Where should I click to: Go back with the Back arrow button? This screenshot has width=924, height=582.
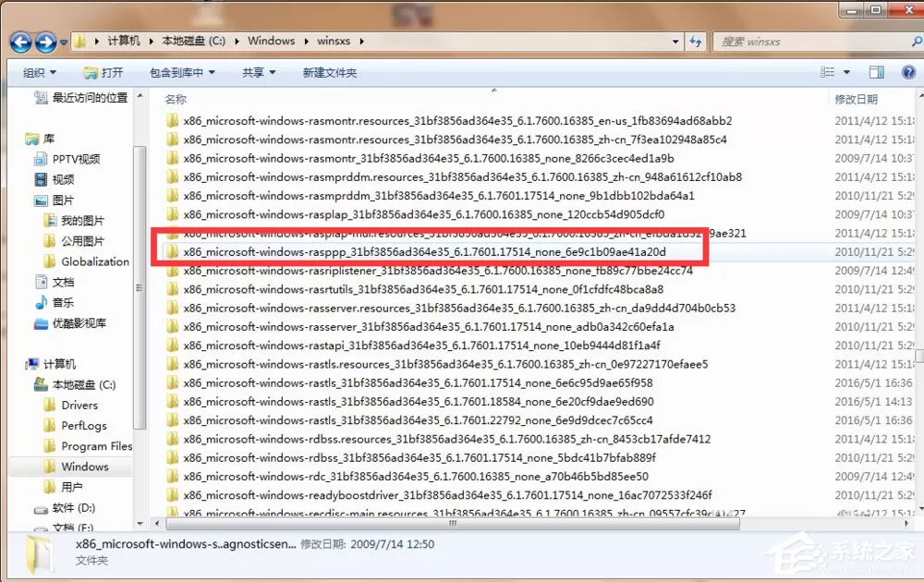(x=20, y=42)
